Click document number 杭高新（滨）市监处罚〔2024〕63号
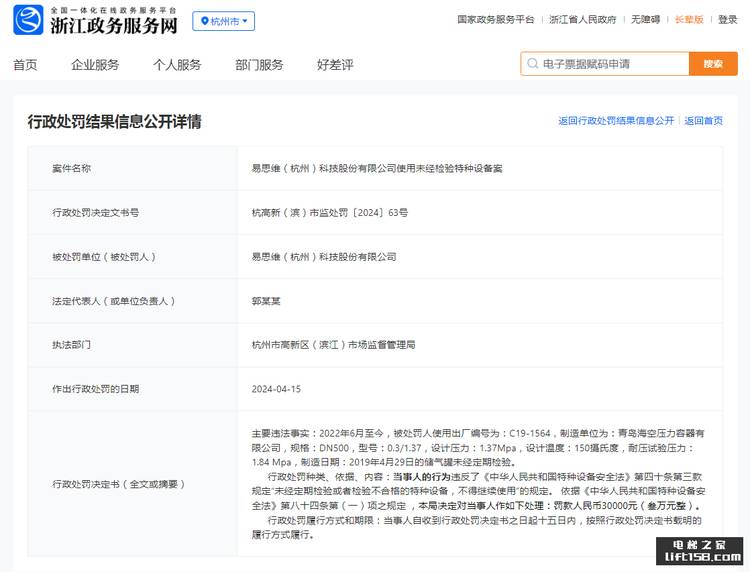Image resolution: width=750 pixels, height=572 pixels. tap(330, 212)
